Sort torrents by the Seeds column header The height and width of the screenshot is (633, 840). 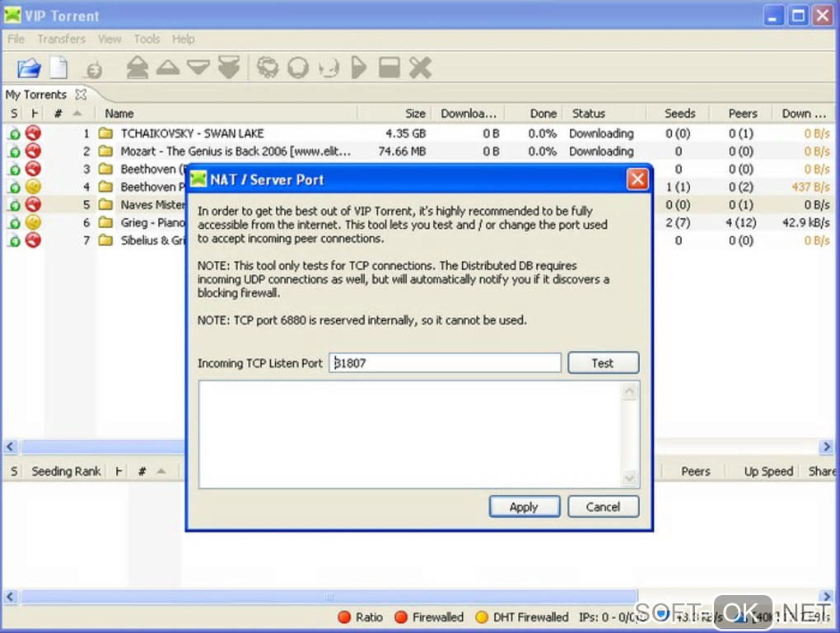point(679,114)
